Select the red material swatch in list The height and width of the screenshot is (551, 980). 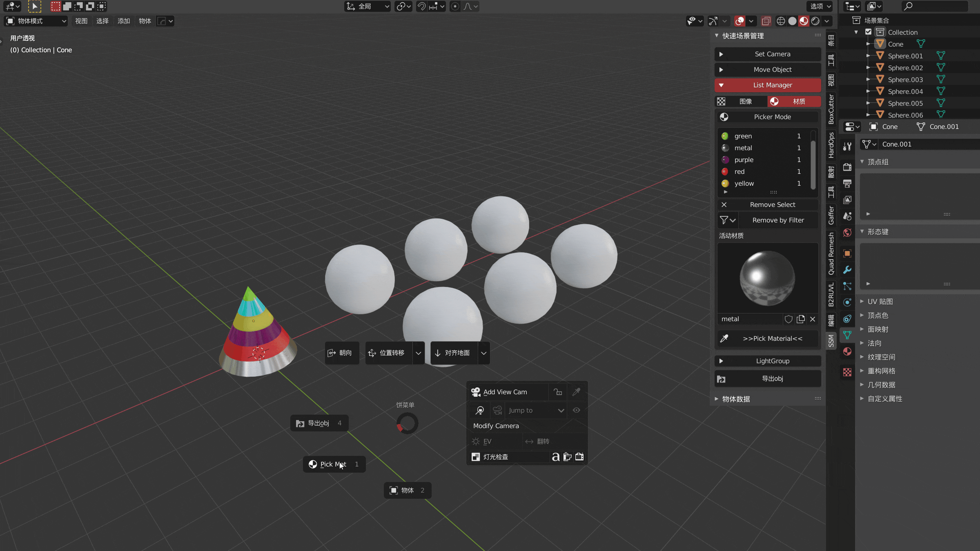[725, 171]
